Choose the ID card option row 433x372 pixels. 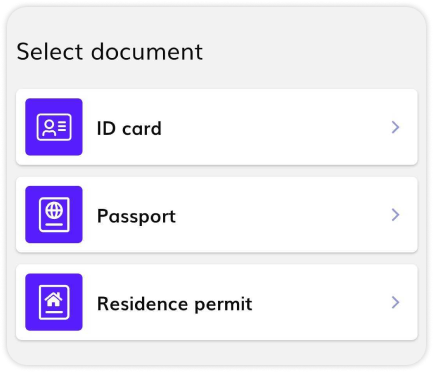[217, 127]
